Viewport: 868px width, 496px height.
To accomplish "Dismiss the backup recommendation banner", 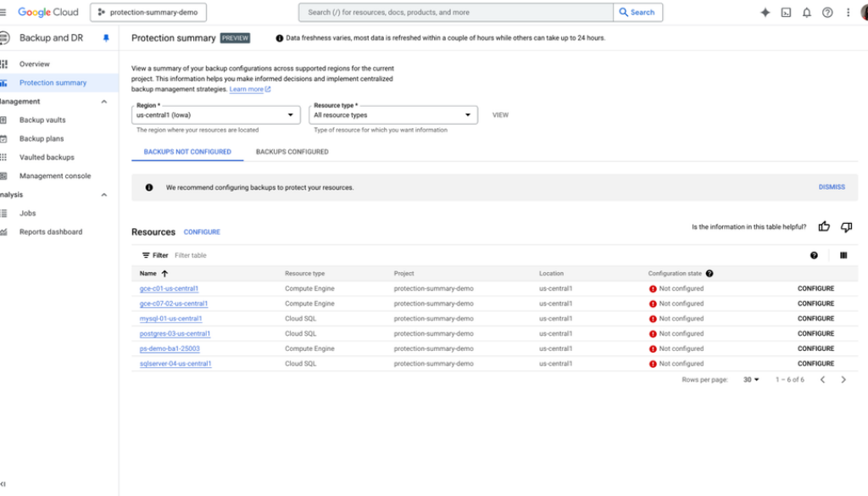I will coord(831,187).
